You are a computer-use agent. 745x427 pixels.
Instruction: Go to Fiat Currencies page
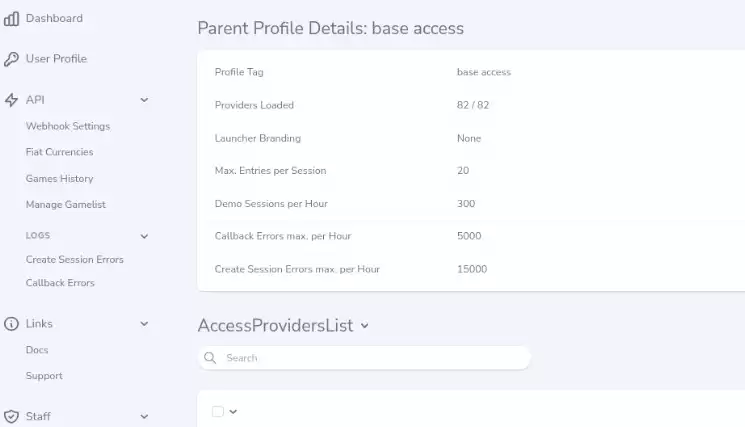(x=59, y=152)
